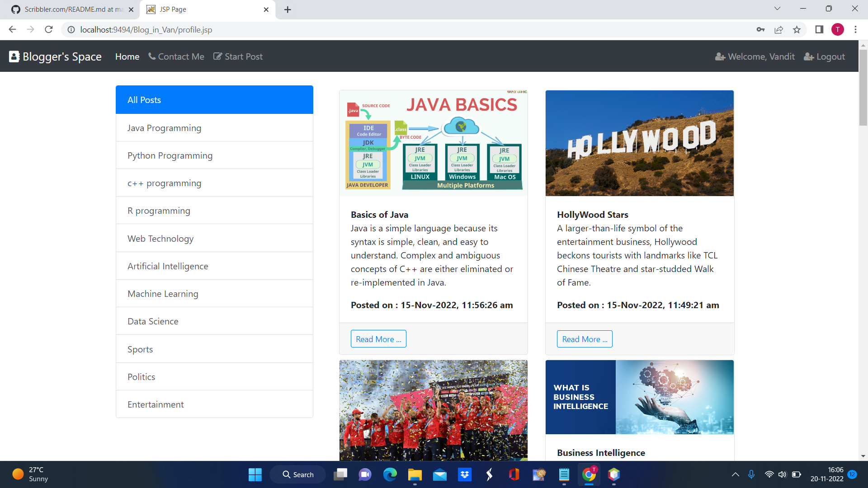The height and width of the screenshot is (488, 868).
Task: Select c++ programming category
Action: point(214,183)
